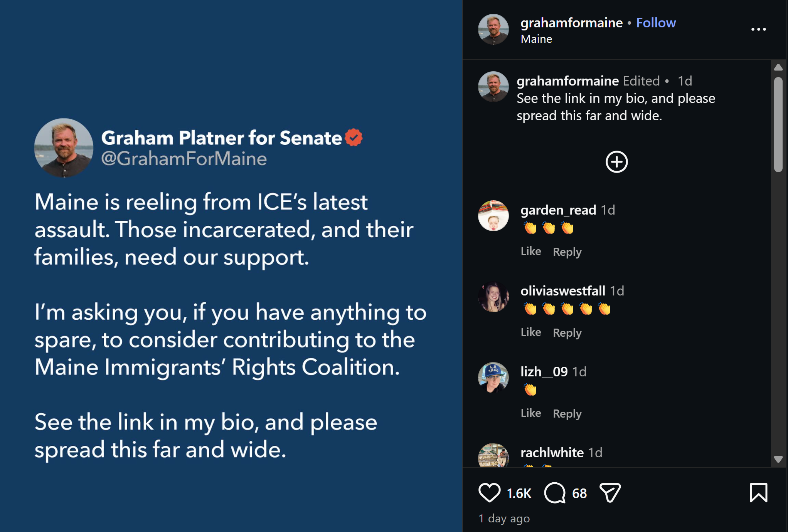Save post with the bookmark icon
Screen dimensions: 788x532
click(758, 493)
